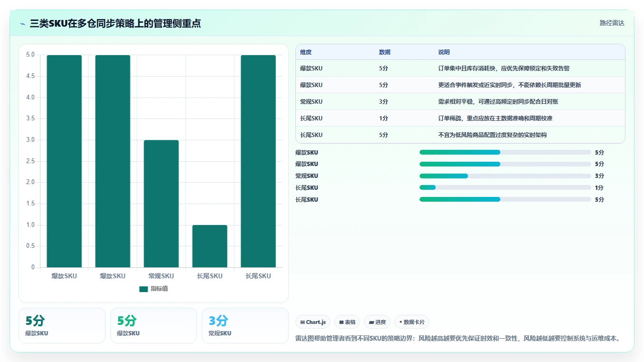Click the 指标值 legend color swatch

point(144,289)
